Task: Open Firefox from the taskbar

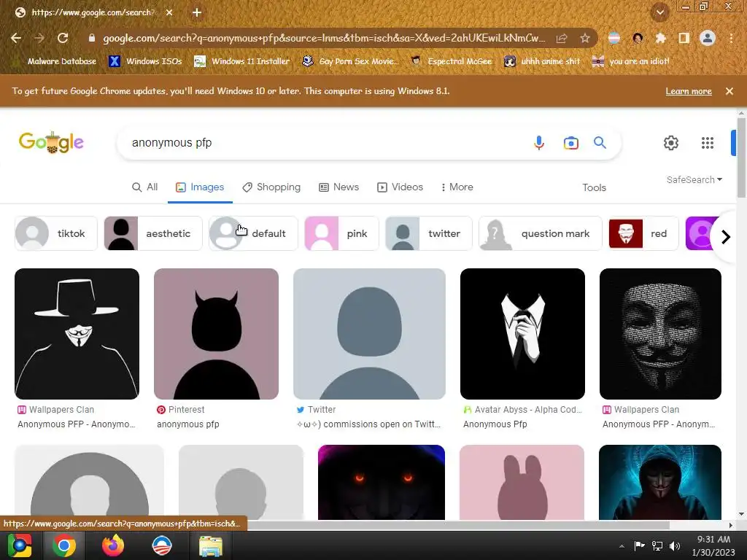Action: click(113, 545)
